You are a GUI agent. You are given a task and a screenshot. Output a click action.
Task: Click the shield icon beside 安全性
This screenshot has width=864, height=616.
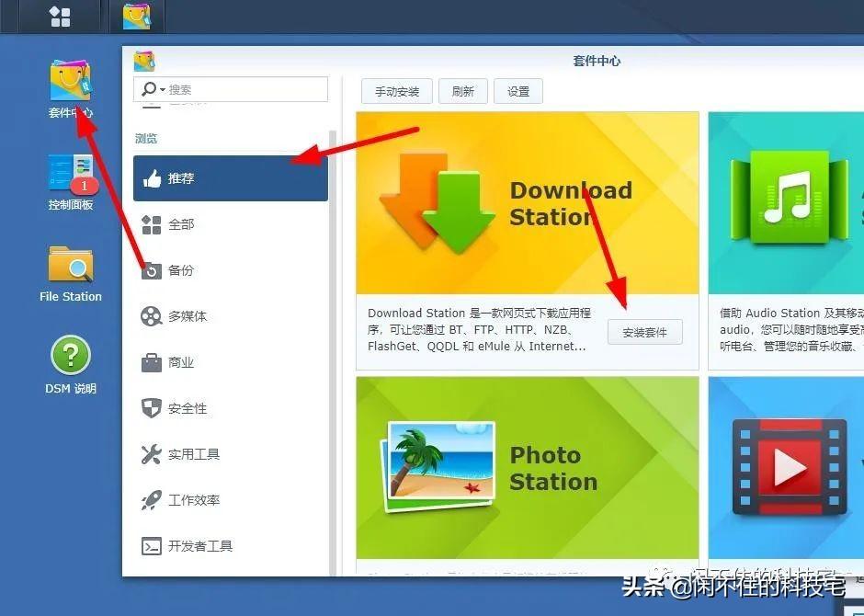tap(152, 408)
